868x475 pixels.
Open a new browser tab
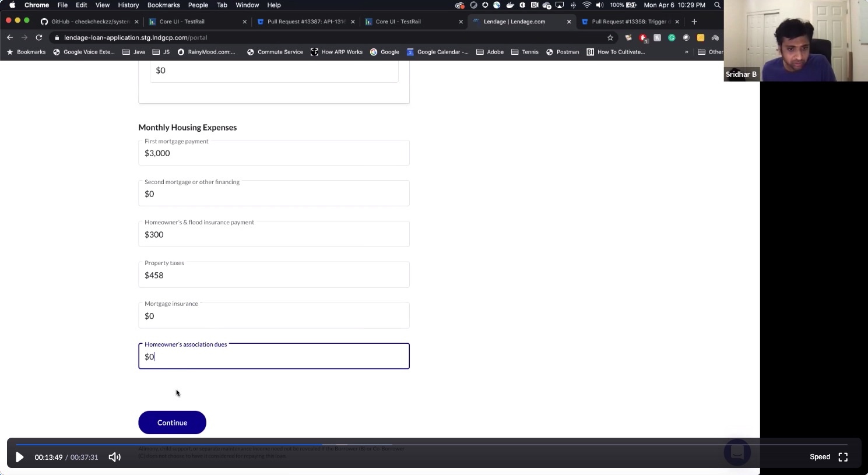(x=694, y=22)
